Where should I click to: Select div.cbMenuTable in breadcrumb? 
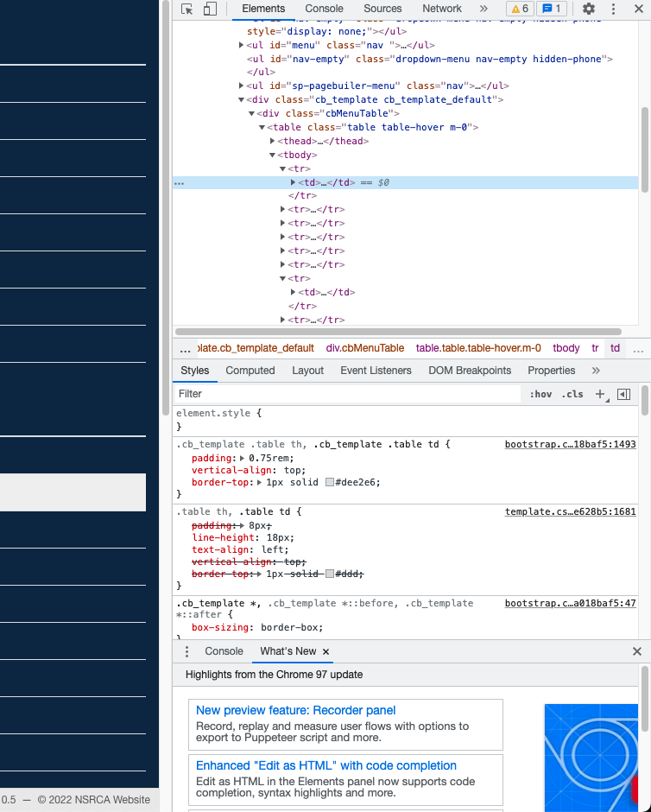(365, 348)
